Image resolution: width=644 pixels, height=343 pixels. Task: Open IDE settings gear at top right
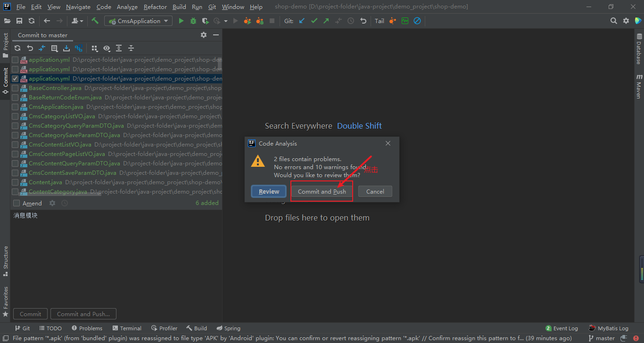(x=626, y=21)
